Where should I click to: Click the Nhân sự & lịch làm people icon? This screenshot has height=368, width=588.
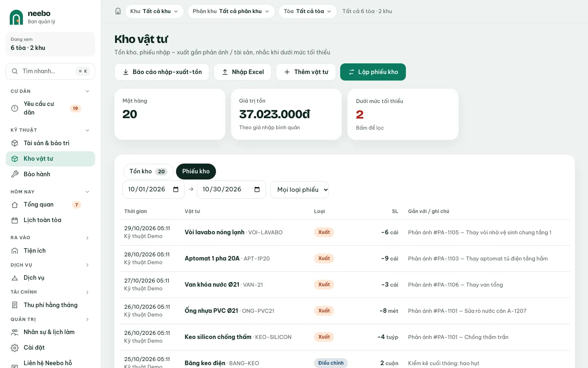pos(15,332)
